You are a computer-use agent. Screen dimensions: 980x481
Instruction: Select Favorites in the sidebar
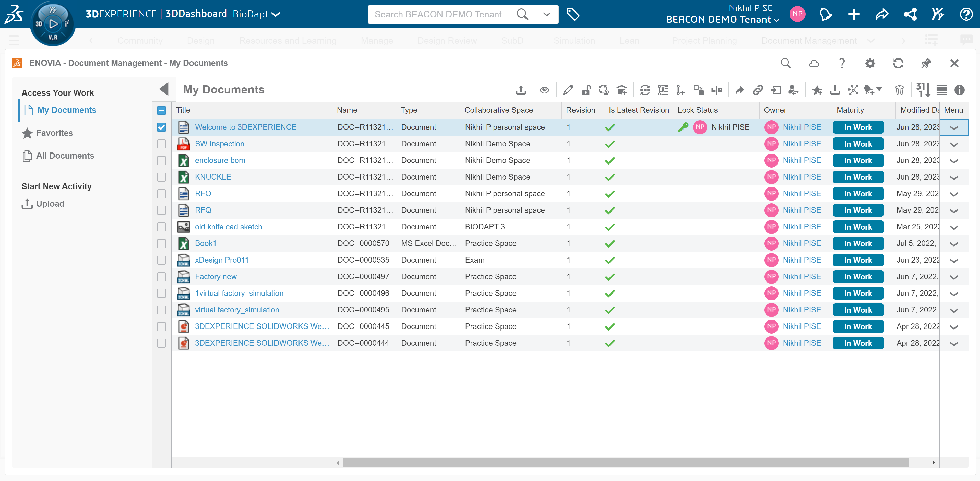click(47, 133)
